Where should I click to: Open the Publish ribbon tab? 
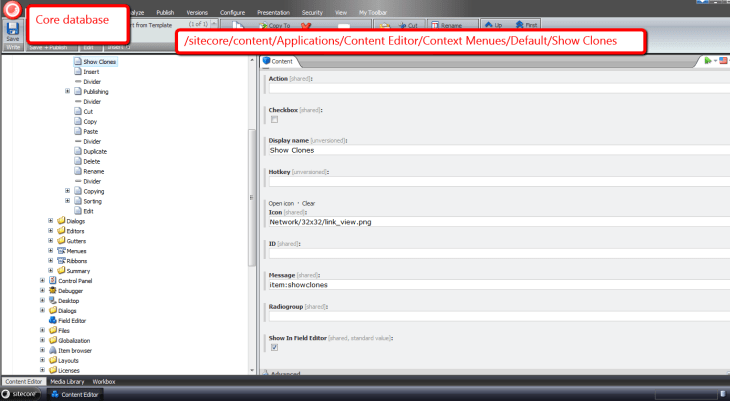(x=165, y=13)
